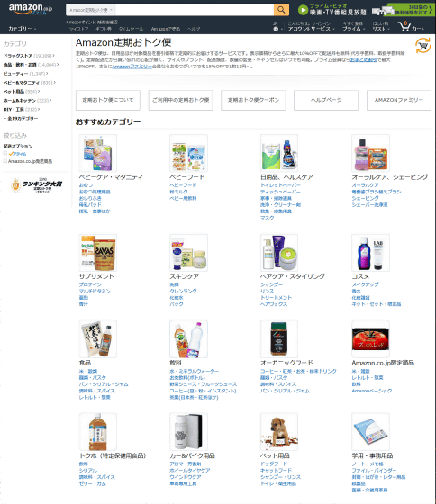Check the Amazon.co.jp shipped items checkbox
The width and height of the screenshot is (436, 504).
tap(5, 161)
